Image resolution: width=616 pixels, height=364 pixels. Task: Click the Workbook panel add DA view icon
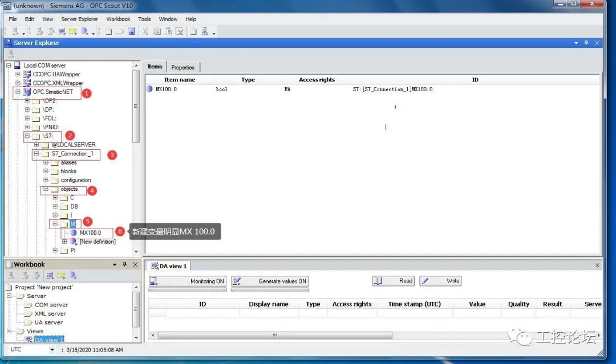pos(50,275)
